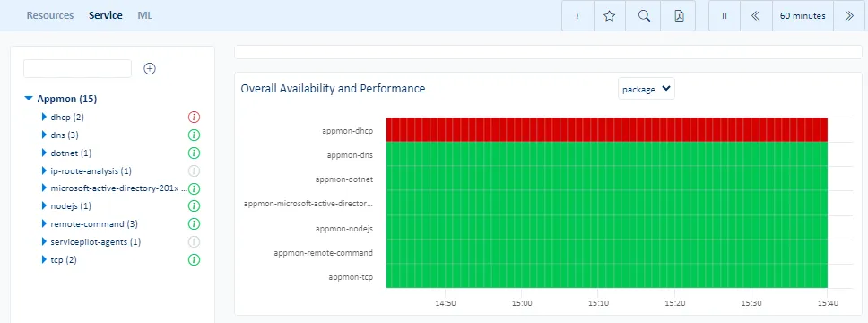
Task: Click the star favorite icon
Action: [x=610, y=16]
